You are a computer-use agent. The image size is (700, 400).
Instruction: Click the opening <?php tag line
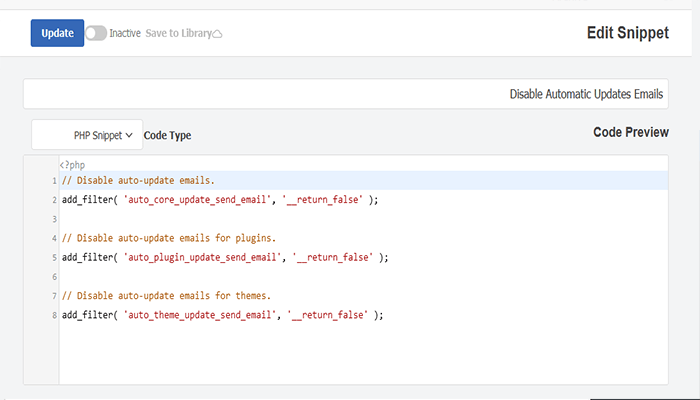pyautogui.click(x=73, y=164)
